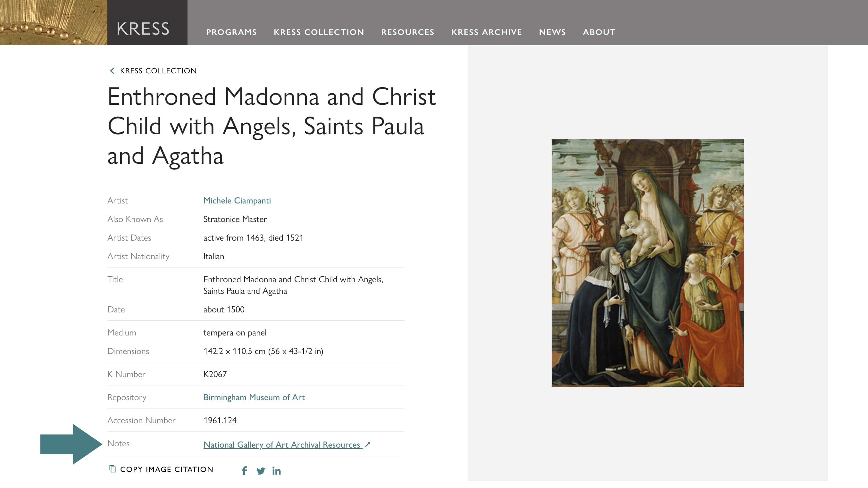This screenshot has height=488, width=868.
Task: Open the Kress Archive menu
Action: [487, 32]
